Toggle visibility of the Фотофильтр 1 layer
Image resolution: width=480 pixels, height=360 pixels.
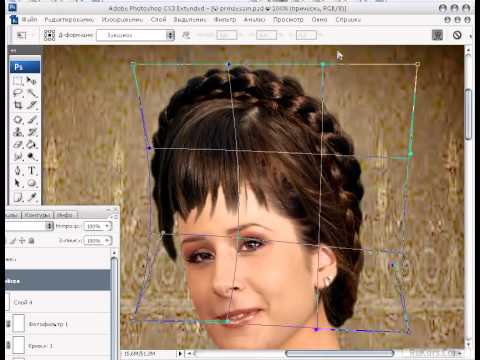(x=9, y=324)
